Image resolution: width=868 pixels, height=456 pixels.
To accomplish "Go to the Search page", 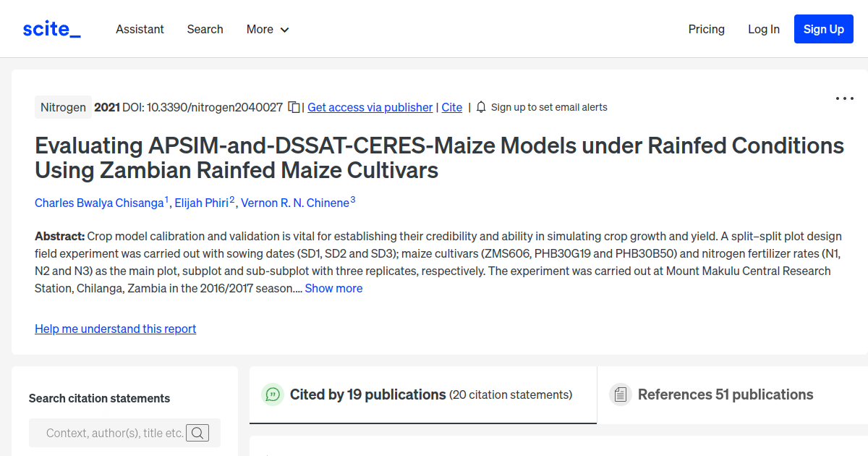I will point(205,29).
